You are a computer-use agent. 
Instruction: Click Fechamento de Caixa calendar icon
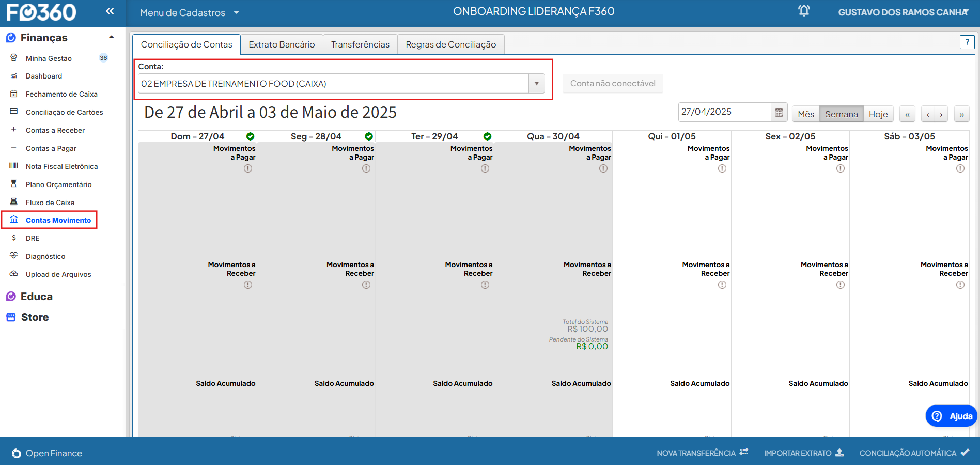pyautogui.click(x=14, y=94)
